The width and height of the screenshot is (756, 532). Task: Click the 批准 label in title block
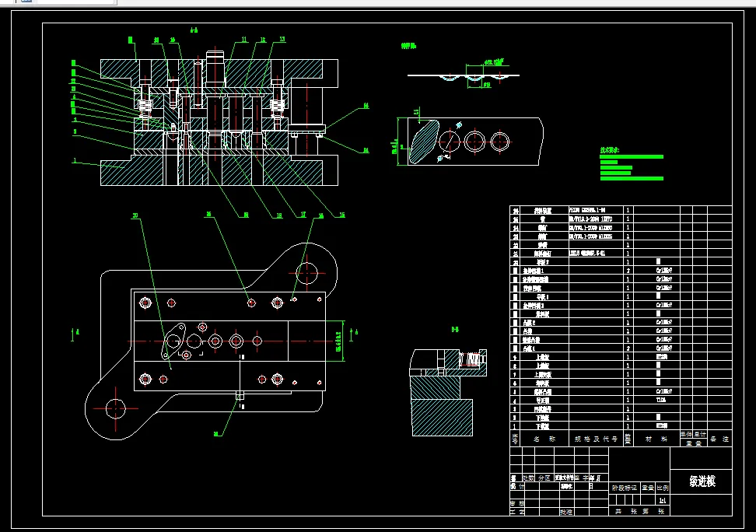tap(566, 512)
